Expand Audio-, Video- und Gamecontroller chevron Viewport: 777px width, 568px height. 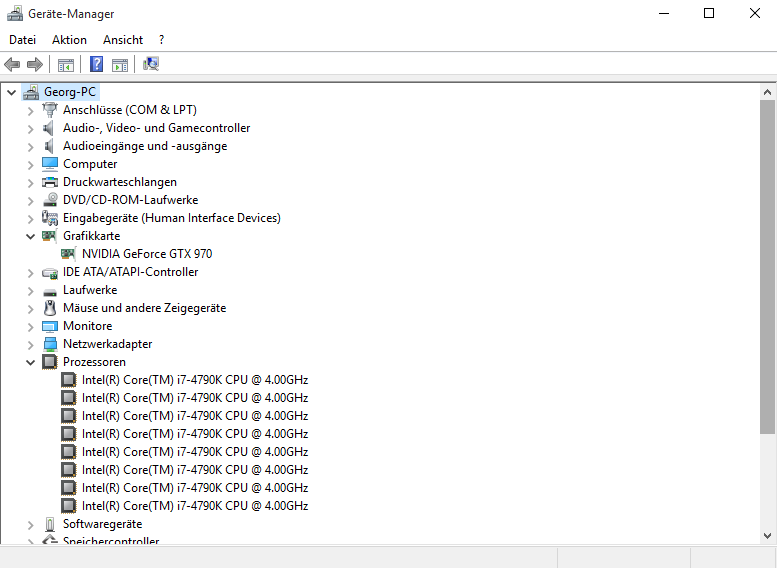(30, 129)
